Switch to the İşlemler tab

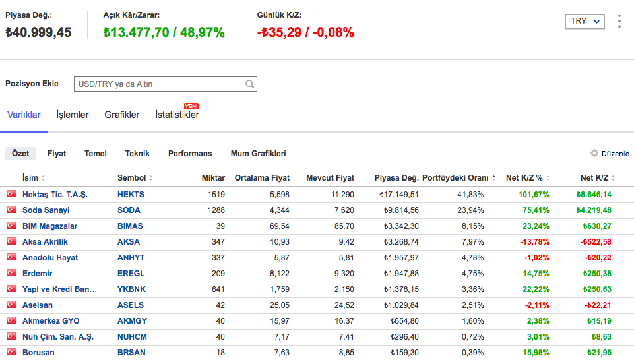tap(73, 115)
